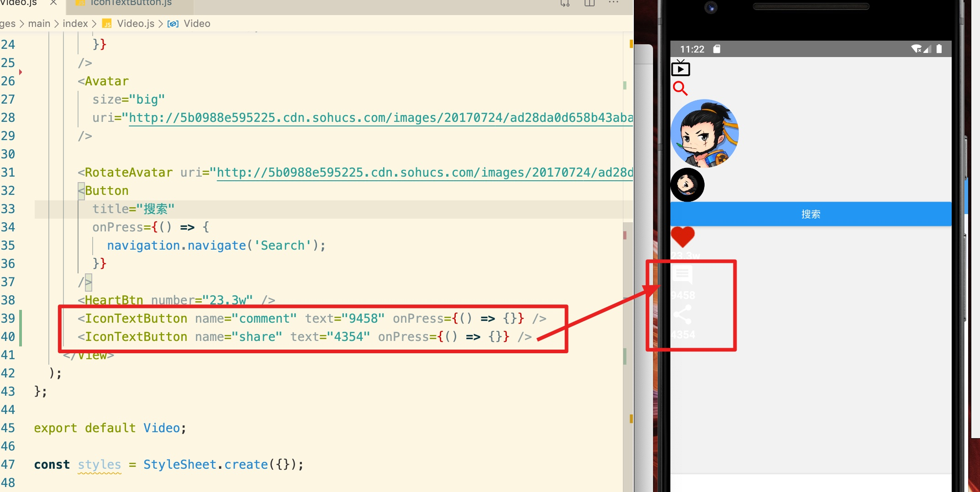
Task: Open changes via the source control icon
Action: [565, 3]
